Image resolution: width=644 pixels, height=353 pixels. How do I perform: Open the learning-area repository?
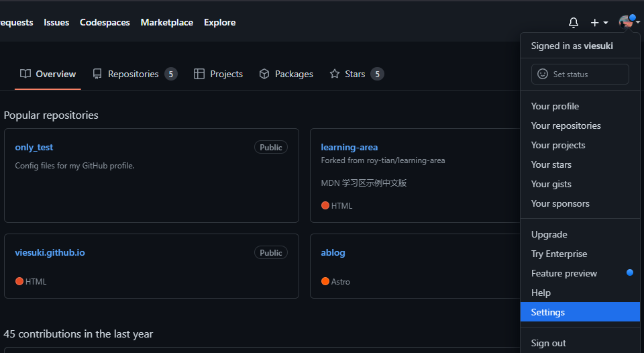[x=349, y=147]
